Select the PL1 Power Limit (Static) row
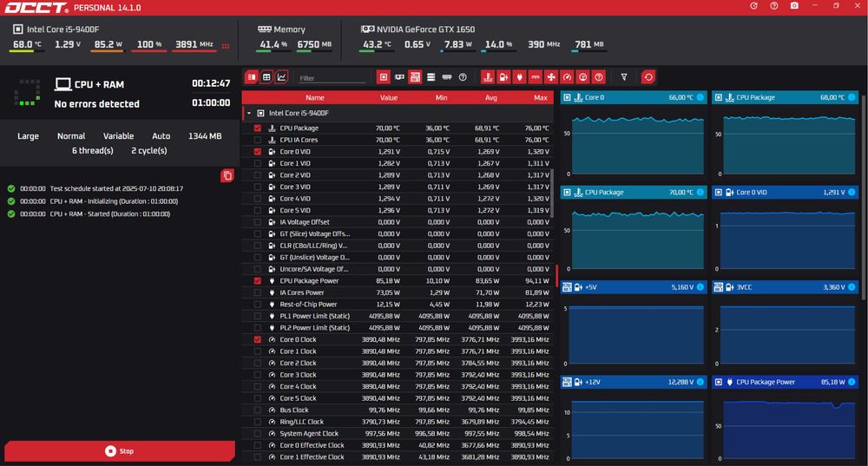Image resolution: width=868 pixels, height=466 pixels. click(398, 316)
